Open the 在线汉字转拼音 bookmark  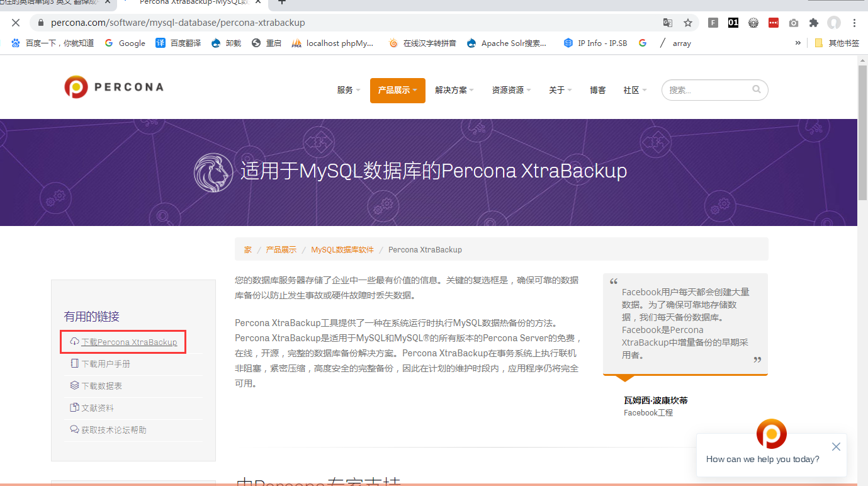[422, 43]
